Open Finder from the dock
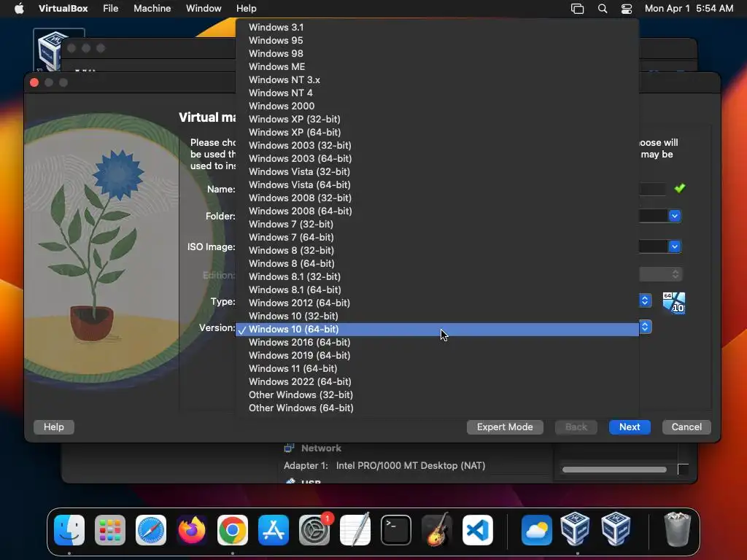747x560 pixels. [x=69, y=530]
